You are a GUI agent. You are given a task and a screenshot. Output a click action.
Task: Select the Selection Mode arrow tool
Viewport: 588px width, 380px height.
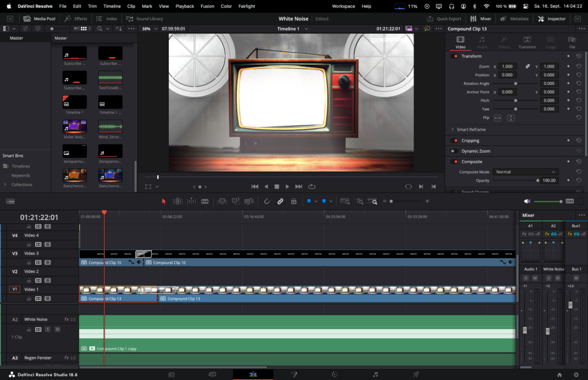click(x=164, y=201)
